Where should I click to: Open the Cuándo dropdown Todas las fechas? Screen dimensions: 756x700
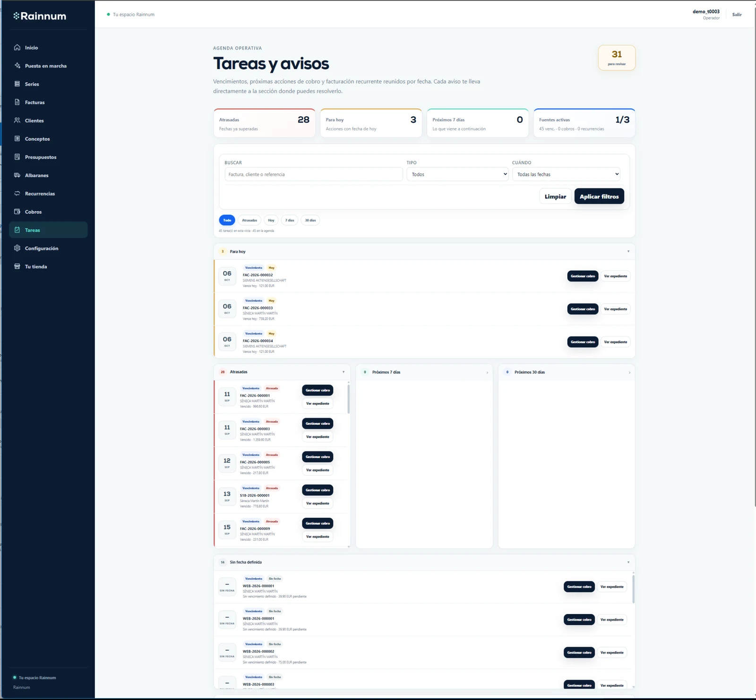pos(566,174)
